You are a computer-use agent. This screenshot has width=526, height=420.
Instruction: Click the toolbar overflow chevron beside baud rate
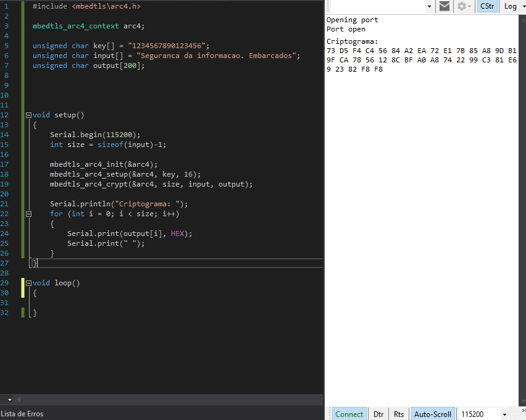coord(524,411)
